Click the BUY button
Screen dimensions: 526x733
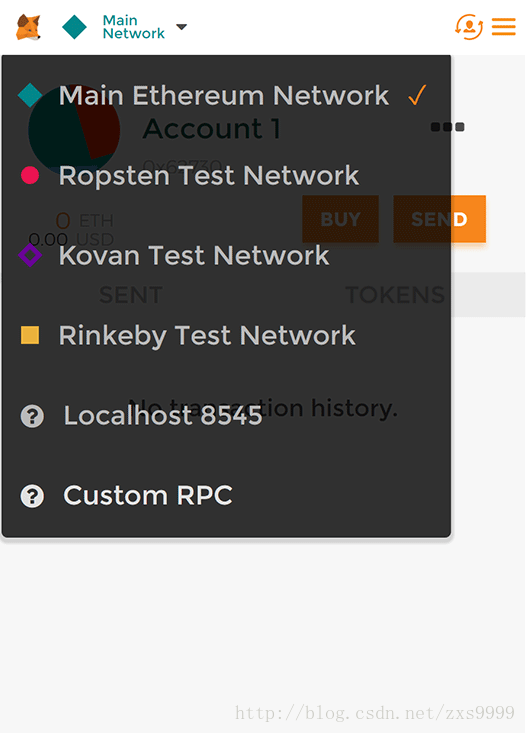point(340,219)
